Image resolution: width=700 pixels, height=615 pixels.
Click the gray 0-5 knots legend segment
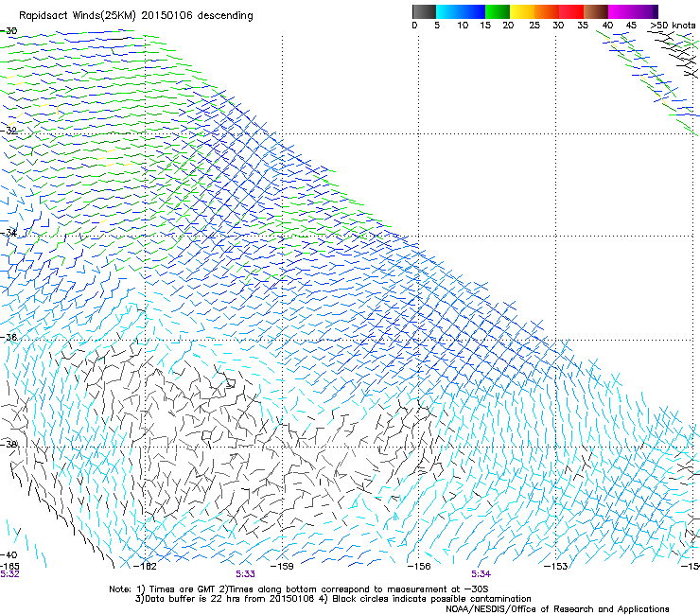point(424,11)
